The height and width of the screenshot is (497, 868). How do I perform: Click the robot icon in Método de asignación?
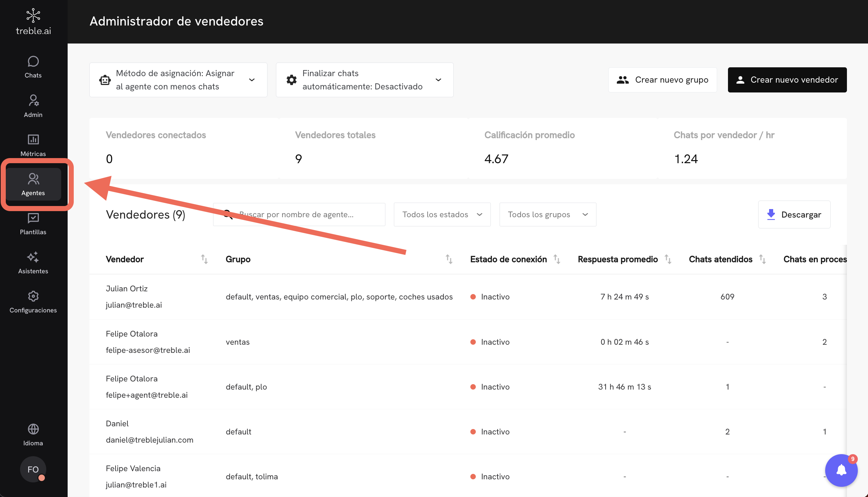click(105, 80)
